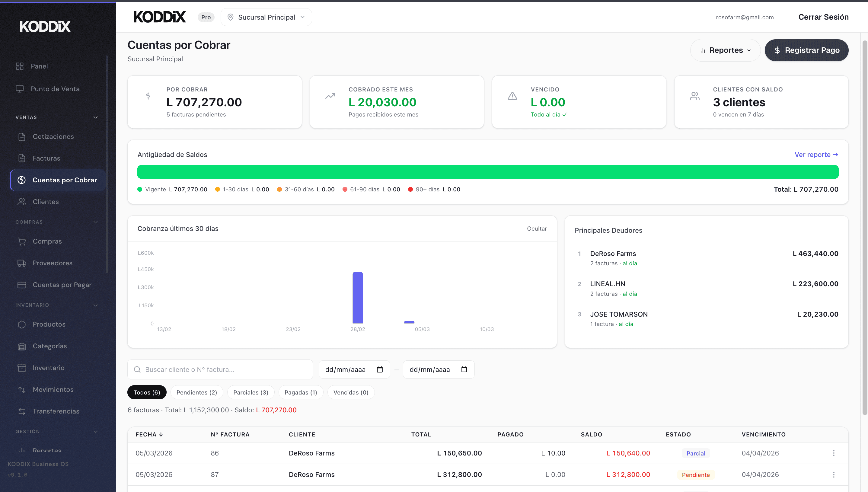Viewport: 868px width, 492px height.
Task: Collapse the INVENTARIO sidebar section
Action: point(95,305)
